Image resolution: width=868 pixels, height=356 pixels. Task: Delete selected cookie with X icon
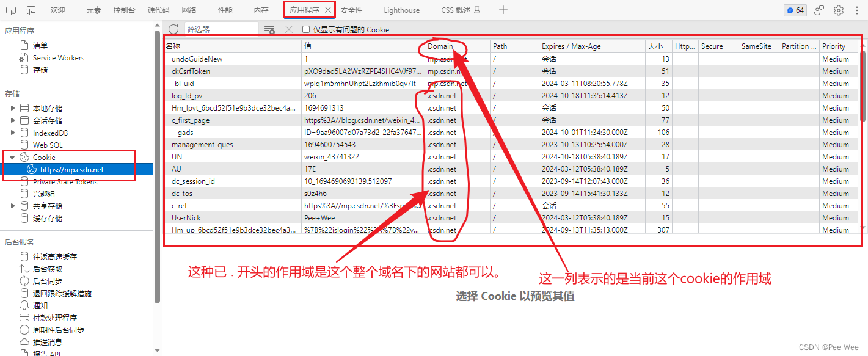pyautogui.click(x=290, y=29)
